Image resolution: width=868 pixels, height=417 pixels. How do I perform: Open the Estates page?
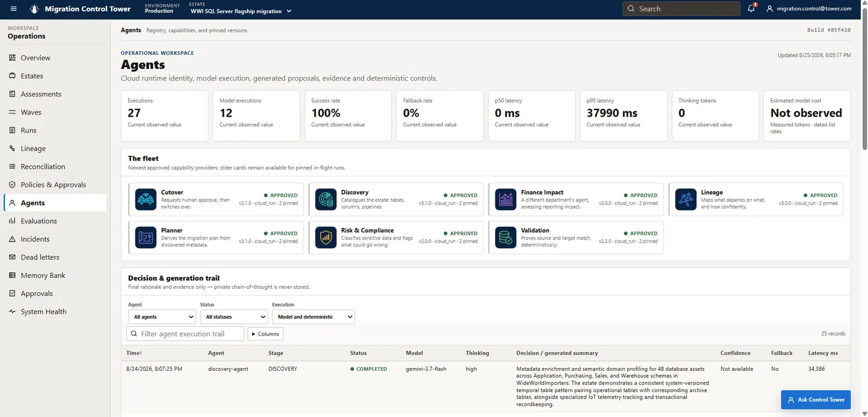[x=55, y=76]
